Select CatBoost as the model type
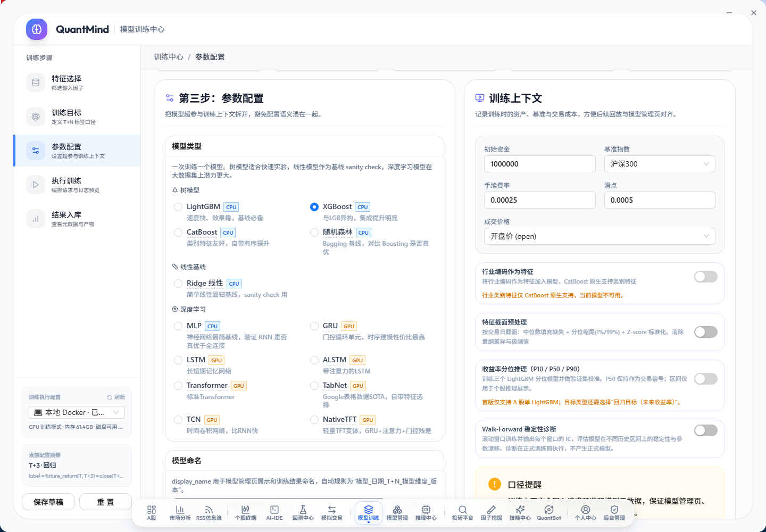 point(178,232)
